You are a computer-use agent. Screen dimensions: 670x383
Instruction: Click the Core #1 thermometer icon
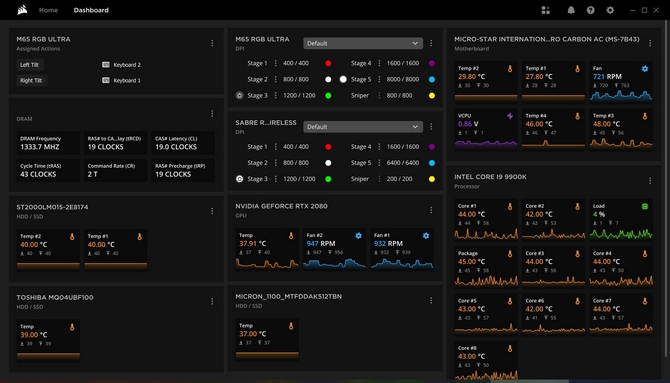coord(510,206)
